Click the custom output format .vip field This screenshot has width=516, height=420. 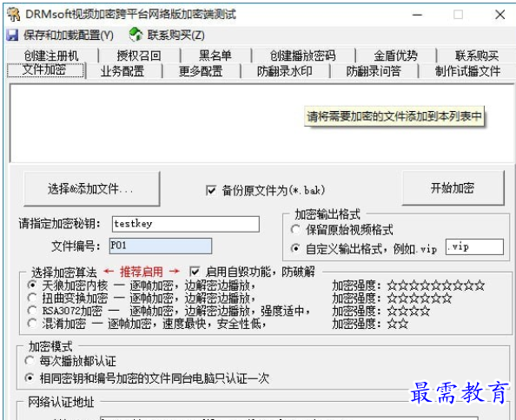pyautogui.click(x=474, y=246)
